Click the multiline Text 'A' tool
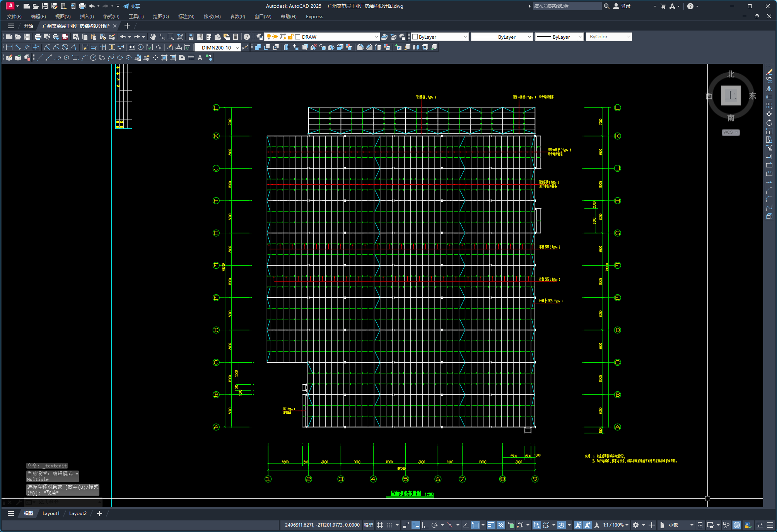 [x=200, y=58]
